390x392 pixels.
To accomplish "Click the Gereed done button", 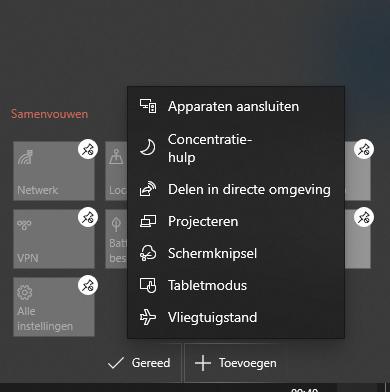I will [x=139, y=363].
